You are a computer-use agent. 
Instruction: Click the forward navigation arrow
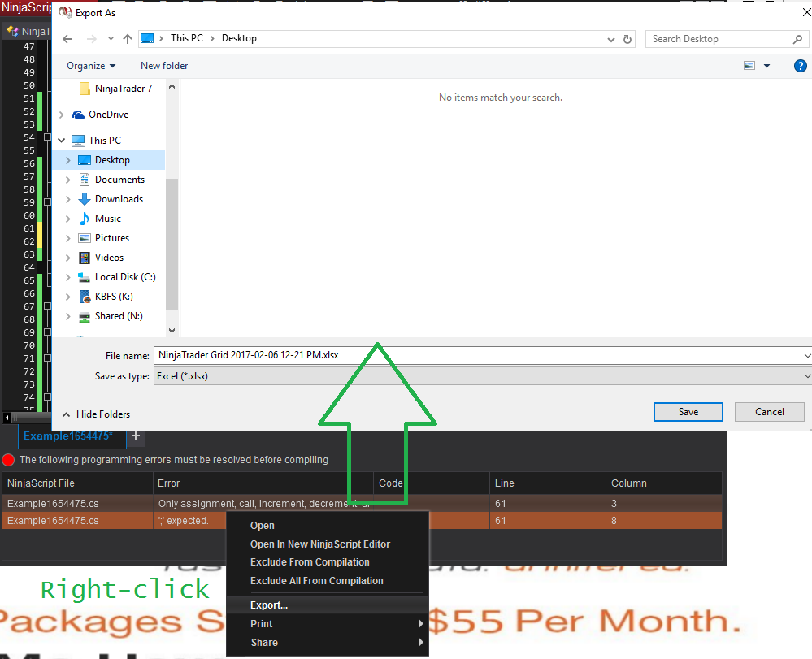pyautogui.click(x=92, y=39)
